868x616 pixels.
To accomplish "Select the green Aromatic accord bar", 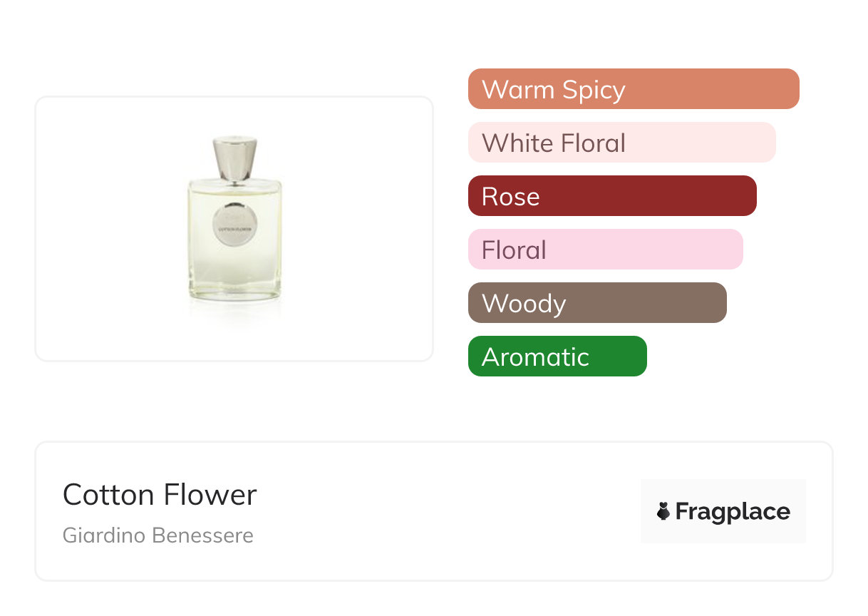I will (557, 356).
